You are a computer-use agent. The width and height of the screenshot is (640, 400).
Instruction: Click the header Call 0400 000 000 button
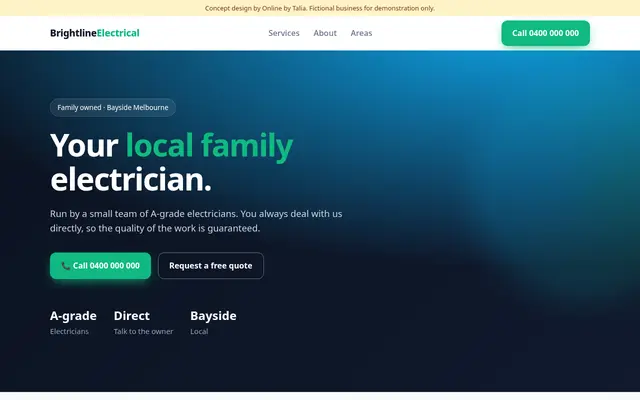click(545, 33)
